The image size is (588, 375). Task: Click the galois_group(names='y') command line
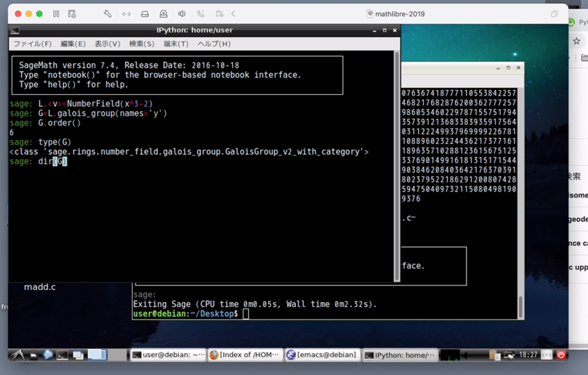tap(88, 113)
